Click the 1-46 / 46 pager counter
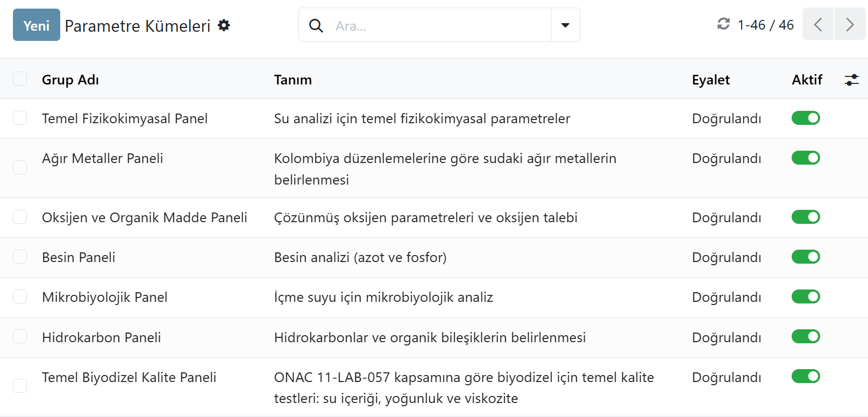Viewport: 868px width, 417px height. [x=765, y=25]
